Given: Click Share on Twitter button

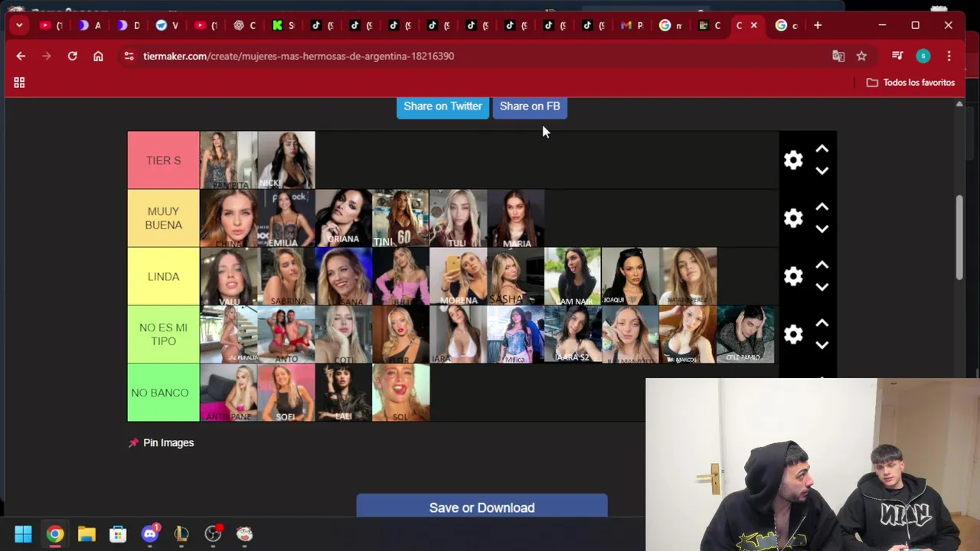Looking at the screenshot, I should 443,106.
